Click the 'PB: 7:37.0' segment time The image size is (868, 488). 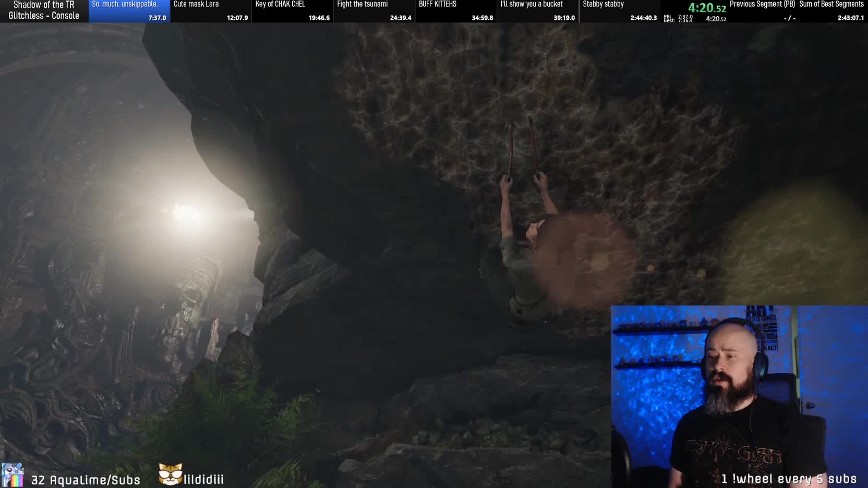pyautogui.click(x=678, y=17)
